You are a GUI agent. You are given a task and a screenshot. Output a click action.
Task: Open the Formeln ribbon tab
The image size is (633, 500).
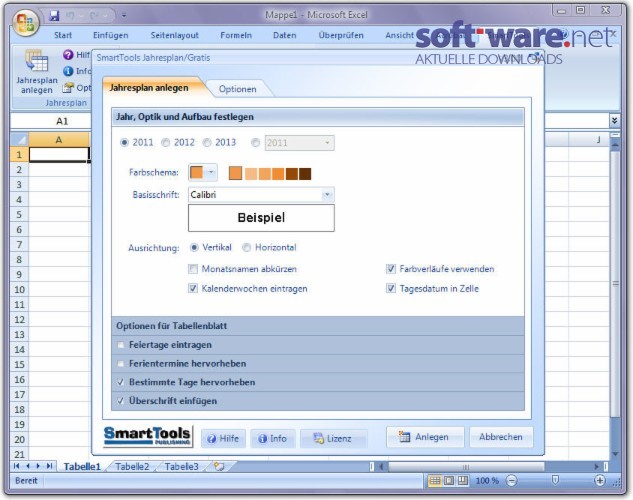coord(236,36)
